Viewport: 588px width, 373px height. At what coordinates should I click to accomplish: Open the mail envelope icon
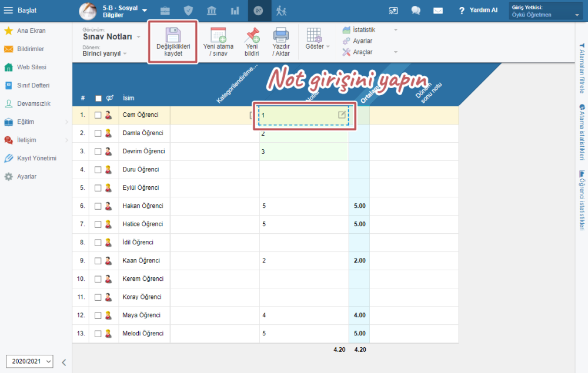tap(438, 11)
